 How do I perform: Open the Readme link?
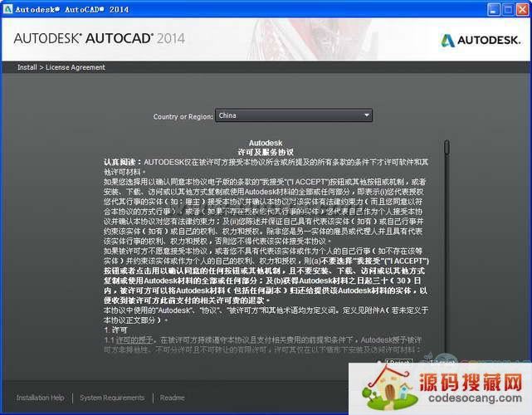point(173,398)
